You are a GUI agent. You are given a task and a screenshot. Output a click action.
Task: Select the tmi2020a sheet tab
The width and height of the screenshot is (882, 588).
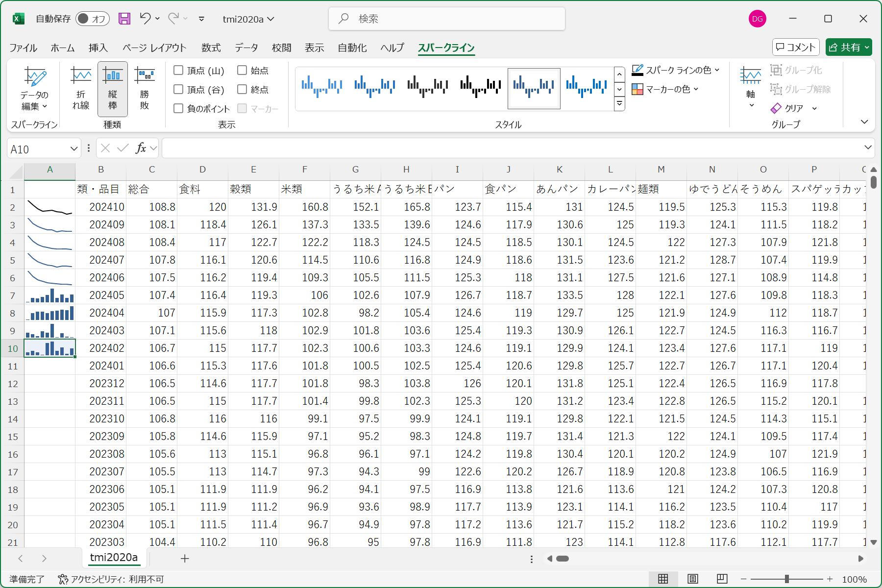click(x=114, y=558)
